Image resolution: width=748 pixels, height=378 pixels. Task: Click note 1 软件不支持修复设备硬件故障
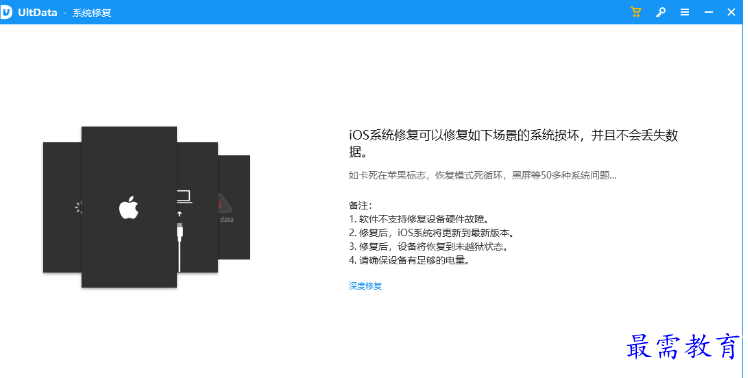[x=419, y=219]
